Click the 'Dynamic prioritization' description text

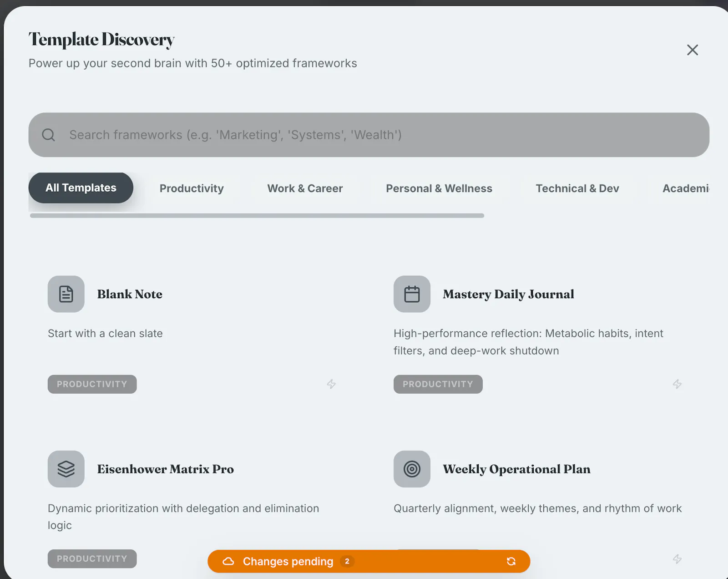[183, 517]
